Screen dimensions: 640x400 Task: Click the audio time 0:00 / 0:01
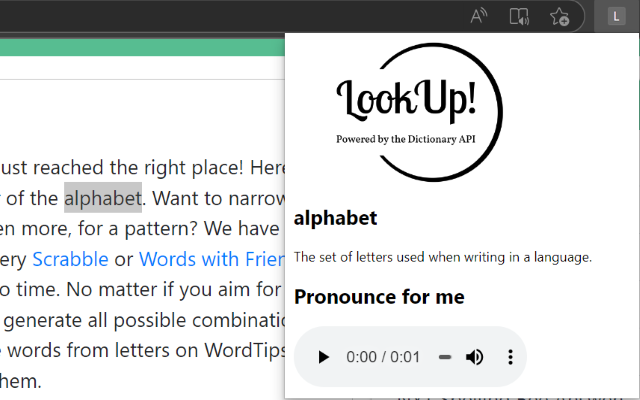[x=383, y=357]
